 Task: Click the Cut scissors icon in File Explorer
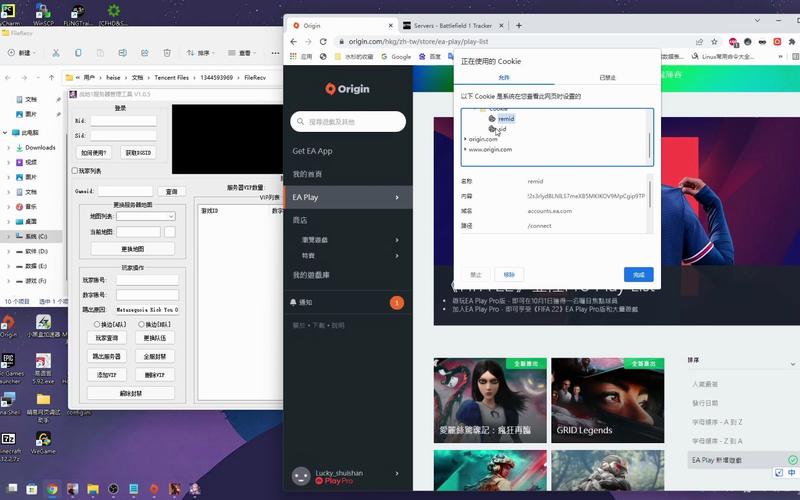[56, 53]
